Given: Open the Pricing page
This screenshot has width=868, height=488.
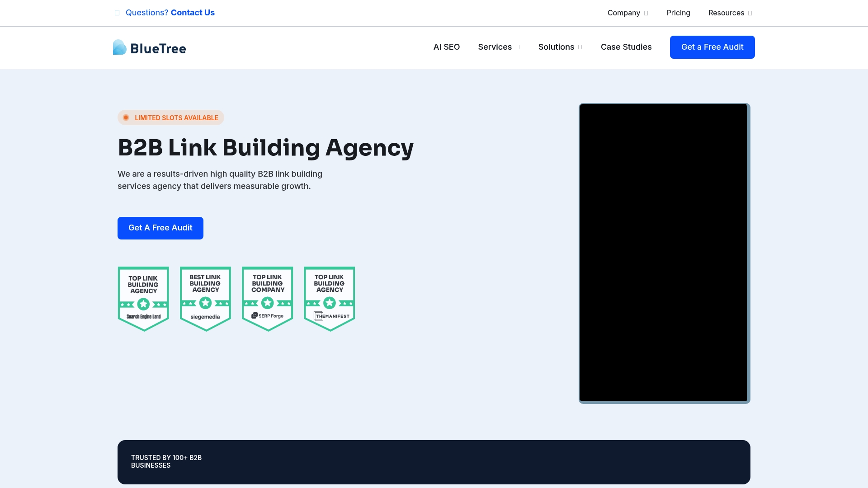Looking at the screenshot, I should pos(678,13).
